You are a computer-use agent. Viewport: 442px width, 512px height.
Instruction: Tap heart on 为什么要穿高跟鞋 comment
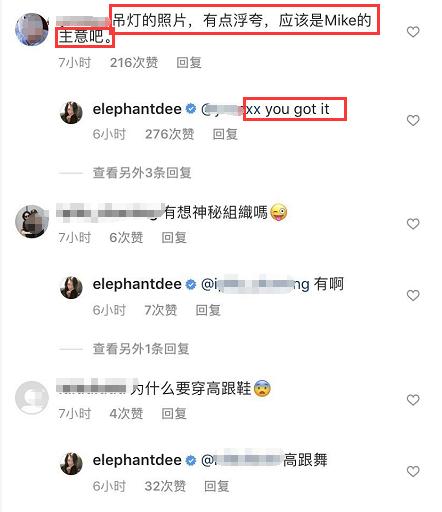point(413,400)
